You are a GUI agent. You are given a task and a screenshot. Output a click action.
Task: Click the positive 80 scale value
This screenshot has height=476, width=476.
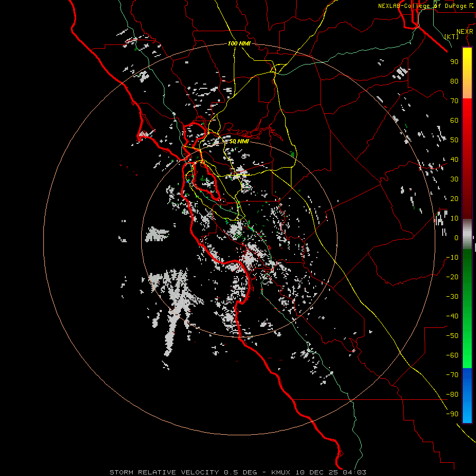pyautogui.click(x=454, y=81)
